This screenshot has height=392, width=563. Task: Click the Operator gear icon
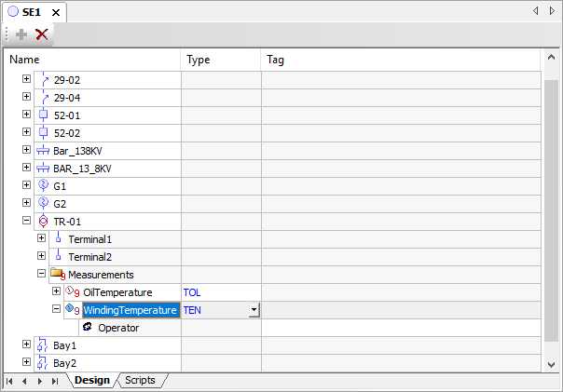point(87,328)
